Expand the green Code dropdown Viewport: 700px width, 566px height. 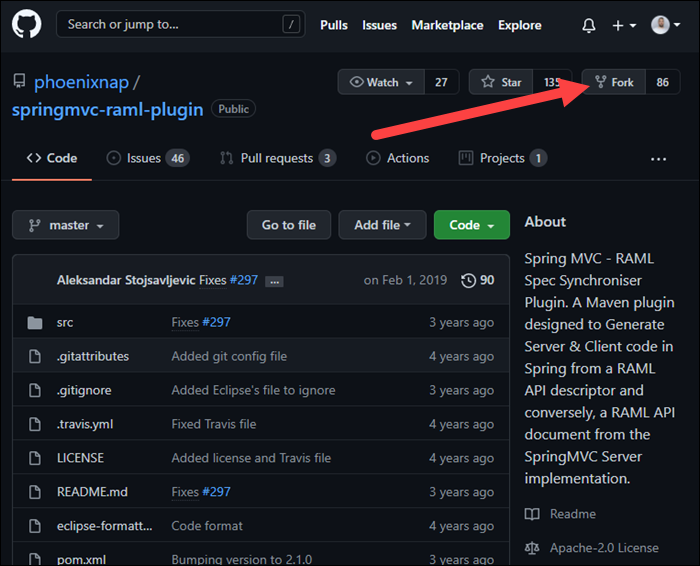click(x=471, y=225)
